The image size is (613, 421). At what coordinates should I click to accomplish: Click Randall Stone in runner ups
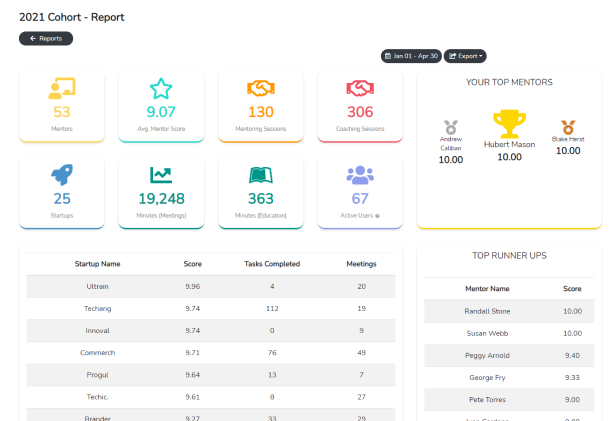(487, 311)
